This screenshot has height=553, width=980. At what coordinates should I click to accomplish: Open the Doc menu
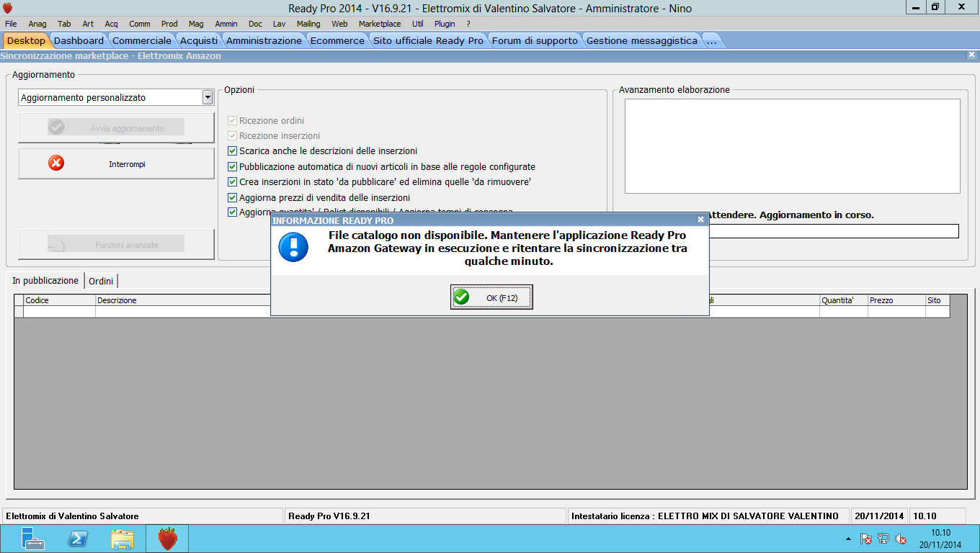255,24
